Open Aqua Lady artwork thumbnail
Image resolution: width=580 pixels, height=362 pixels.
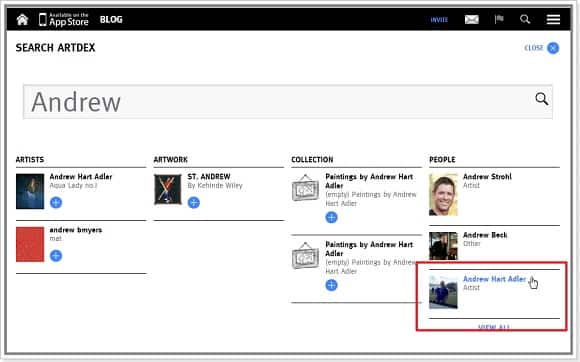[30, 192]
